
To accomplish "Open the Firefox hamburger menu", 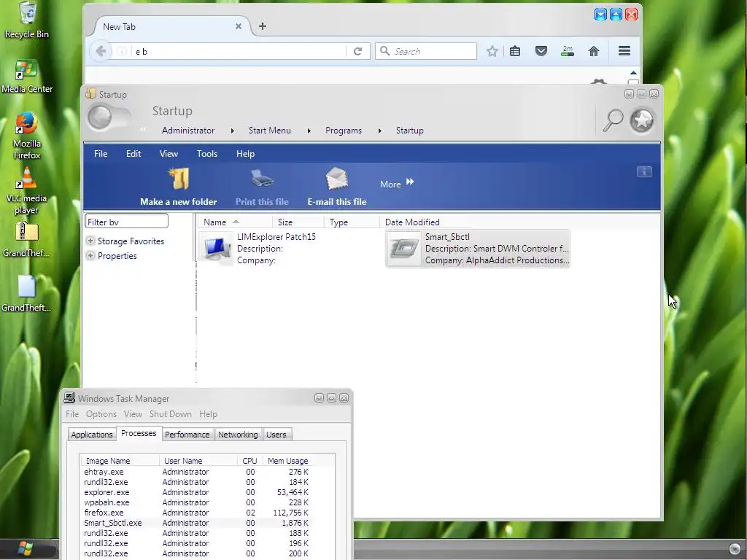I will pos(624,51).
